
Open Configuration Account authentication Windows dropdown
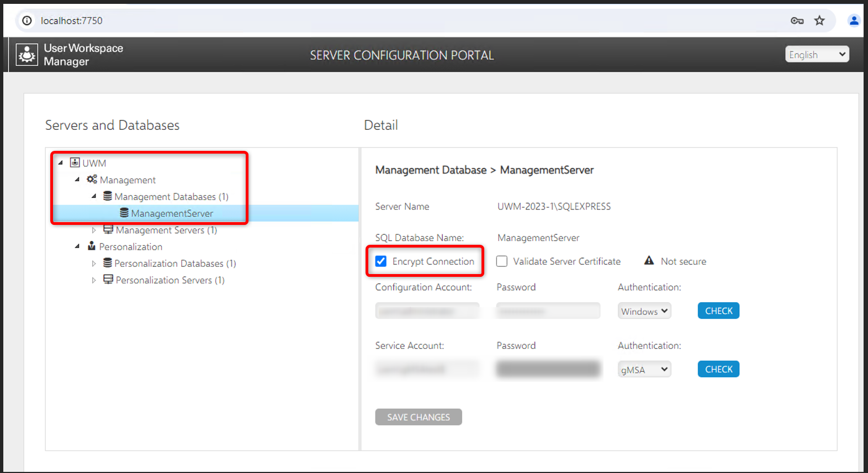click(644, 311)
